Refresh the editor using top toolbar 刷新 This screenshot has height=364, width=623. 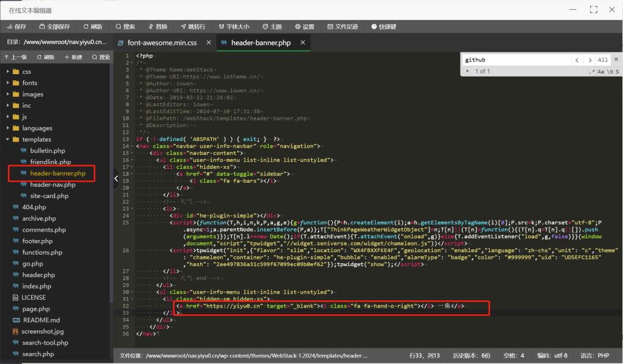[93, 27]
